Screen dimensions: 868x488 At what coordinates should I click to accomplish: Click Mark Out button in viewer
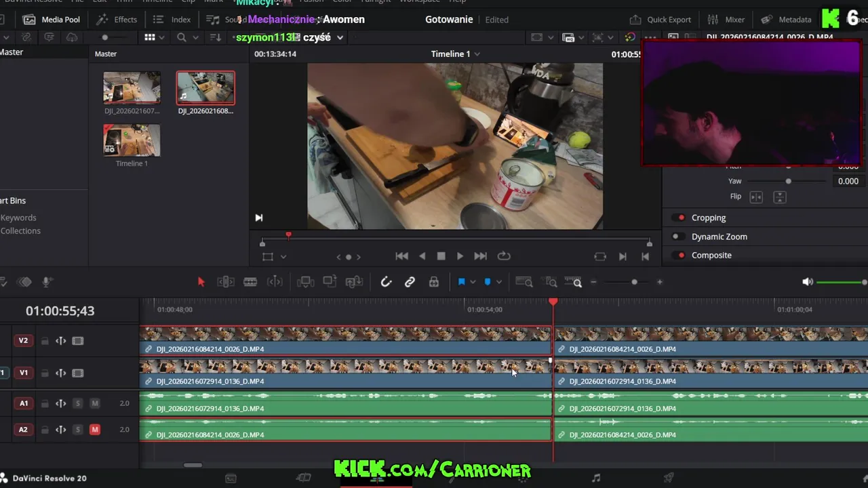[x=645, y=256]
